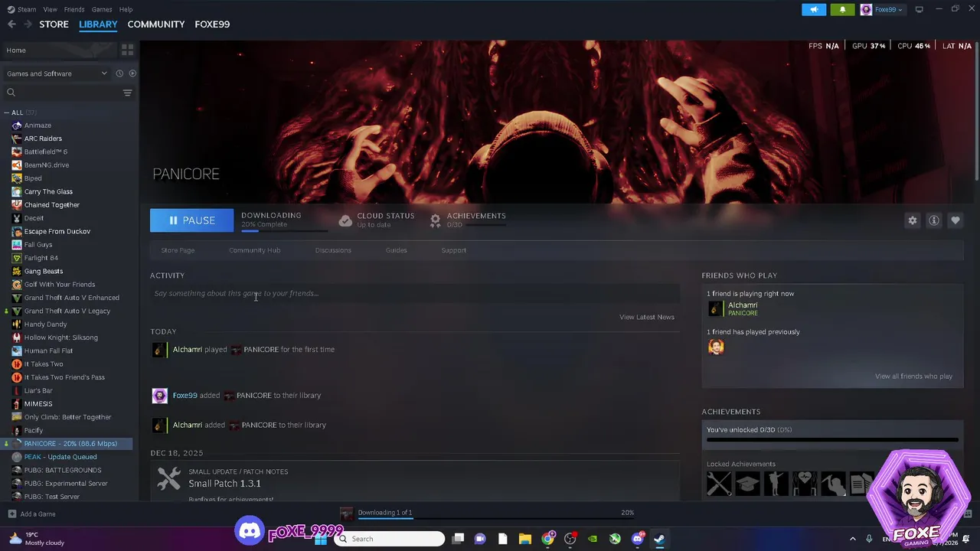Click the Cloud Status section
980x551 pixels.
(x=376, y=220)
